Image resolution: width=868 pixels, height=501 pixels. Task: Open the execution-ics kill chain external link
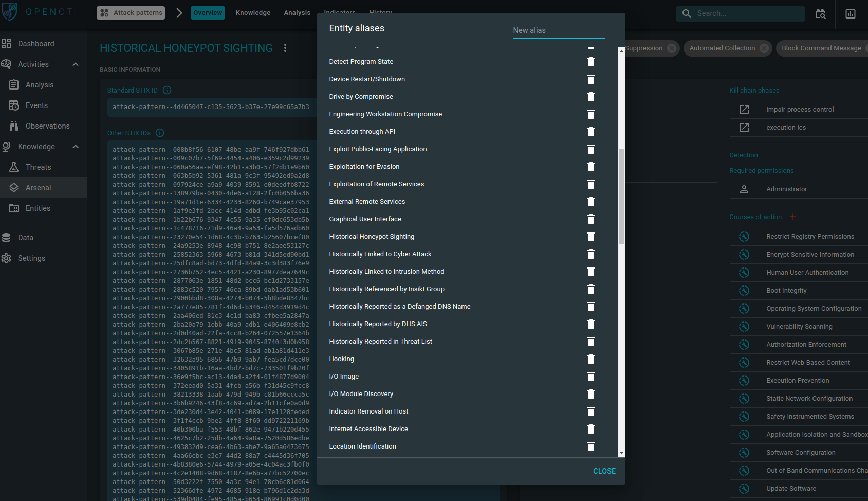pyautogui.click(x=744, y=127)
